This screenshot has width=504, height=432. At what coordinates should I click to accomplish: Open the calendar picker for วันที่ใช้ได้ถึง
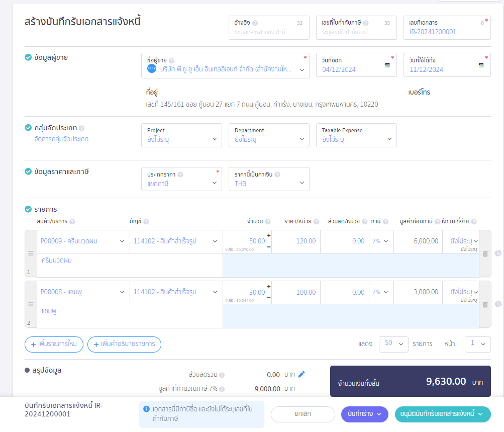[482, 65]
